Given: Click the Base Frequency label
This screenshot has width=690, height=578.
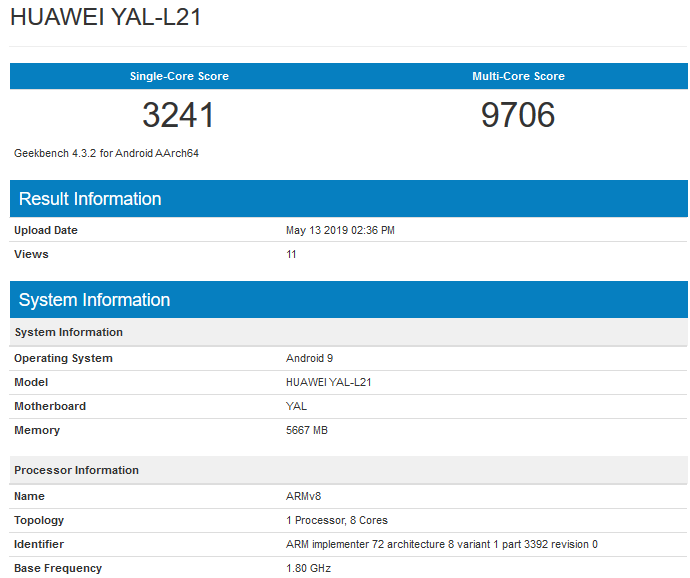Looking at the screenshot, I should click(58, 568).
